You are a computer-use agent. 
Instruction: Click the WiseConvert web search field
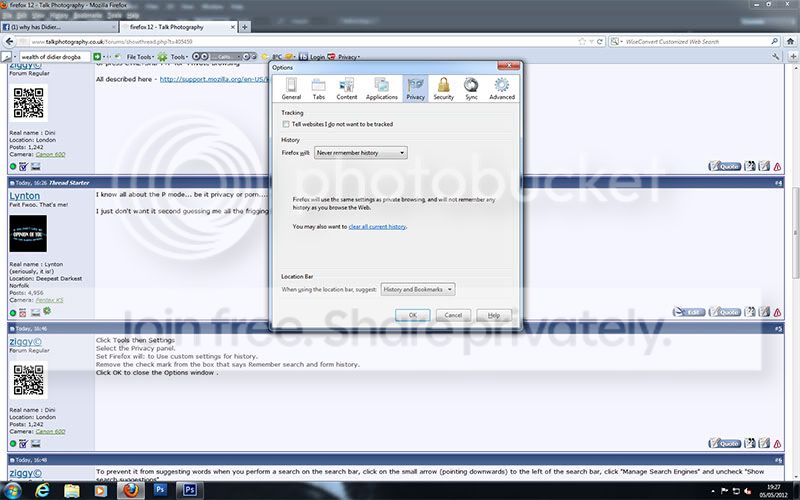coord(696,41)
